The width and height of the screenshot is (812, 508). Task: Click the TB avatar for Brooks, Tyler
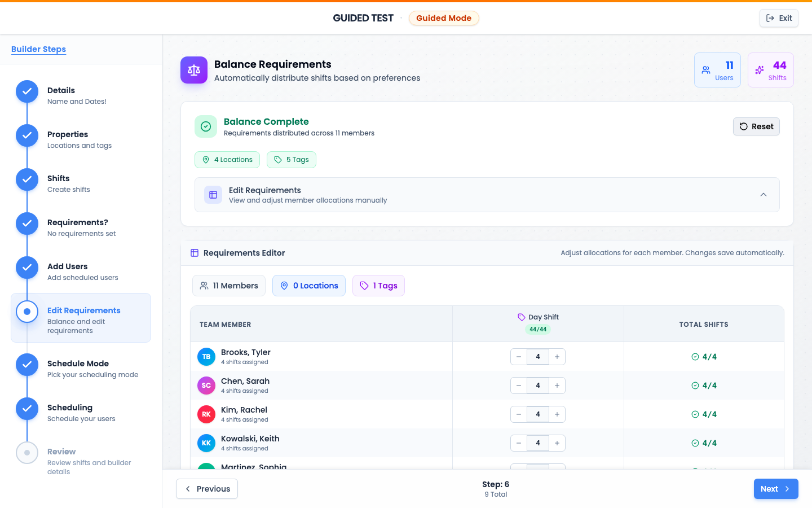pyautogui.click(x=206, y=357)
